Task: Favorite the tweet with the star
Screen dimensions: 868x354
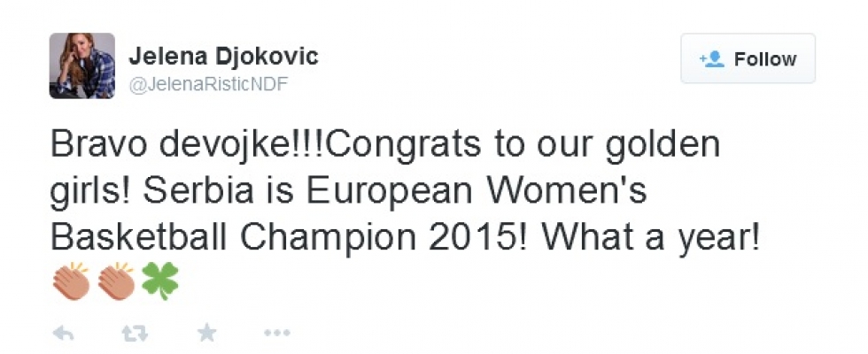Action: coord(206,333)
